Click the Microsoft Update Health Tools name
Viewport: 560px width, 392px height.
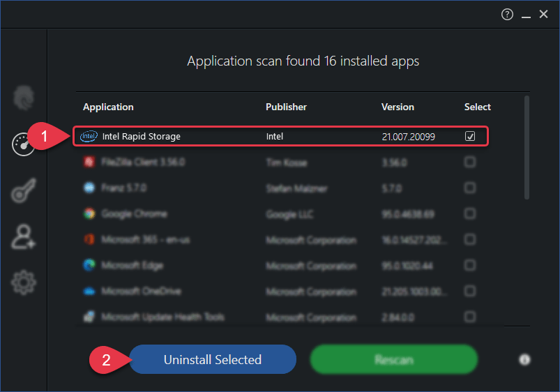click(163, 317)
